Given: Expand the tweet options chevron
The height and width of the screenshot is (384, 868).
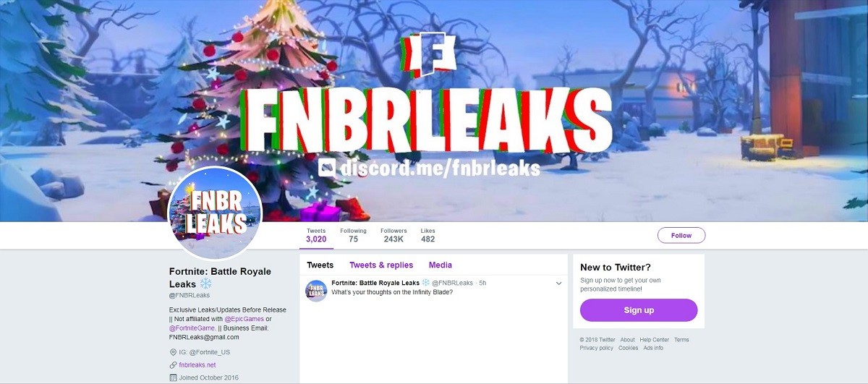Looking at the screenshot, I should click(558, 283).
